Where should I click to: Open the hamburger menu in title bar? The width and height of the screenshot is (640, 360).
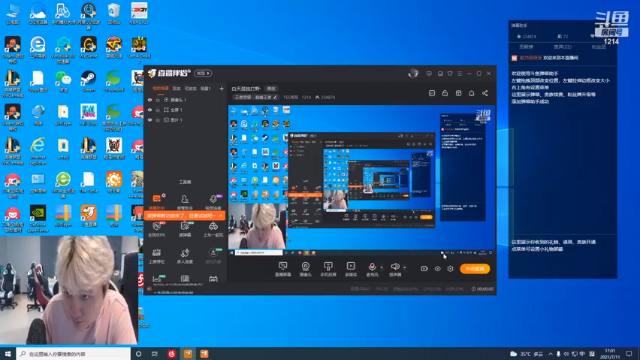pyautogui.click(x=460, y=73)
